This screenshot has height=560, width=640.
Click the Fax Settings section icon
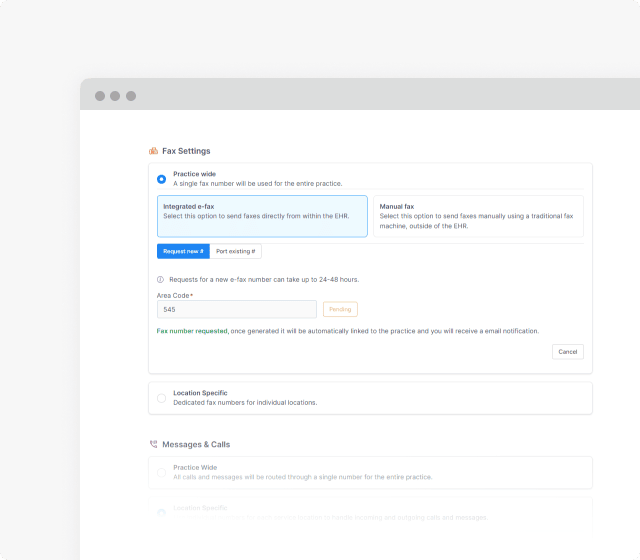pos(153,151)
